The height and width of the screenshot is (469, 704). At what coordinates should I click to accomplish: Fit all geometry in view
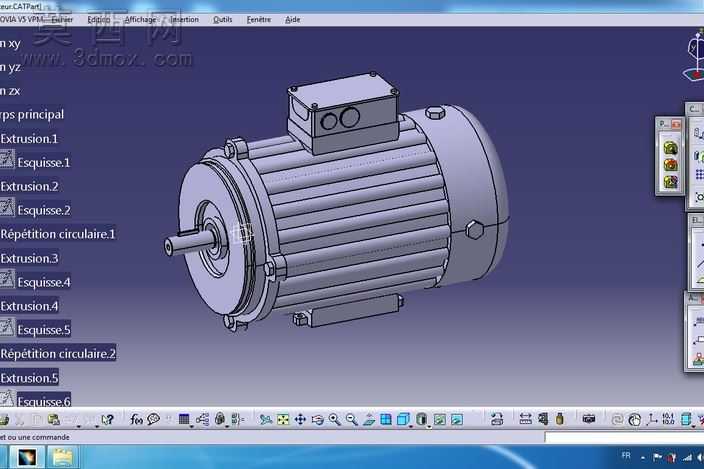click(283, 420)
